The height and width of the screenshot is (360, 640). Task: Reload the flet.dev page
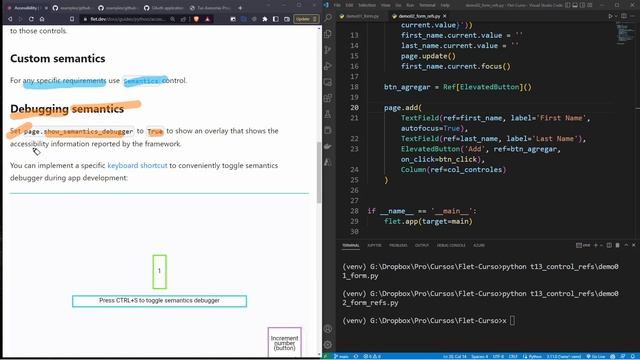31,19
